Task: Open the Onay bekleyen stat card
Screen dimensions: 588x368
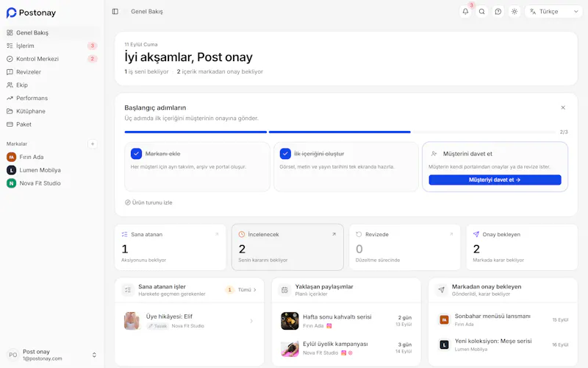Action: tap(522, 247)
